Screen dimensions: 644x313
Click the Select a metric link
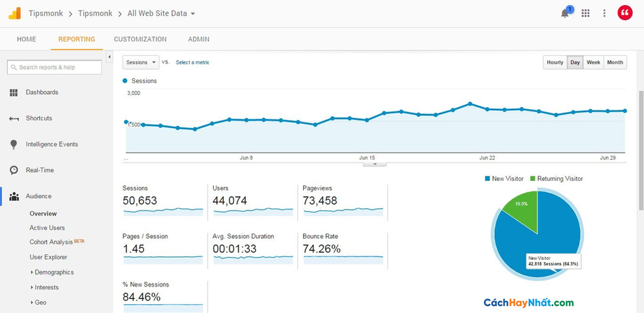point(192,62)
